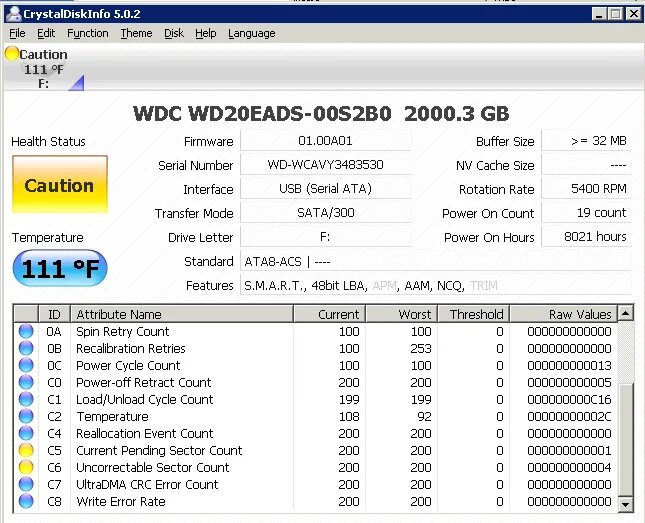The image size is (645, 523).
Task: Select the Load/Unload Cycle Count attribute name
Action: 145,399
